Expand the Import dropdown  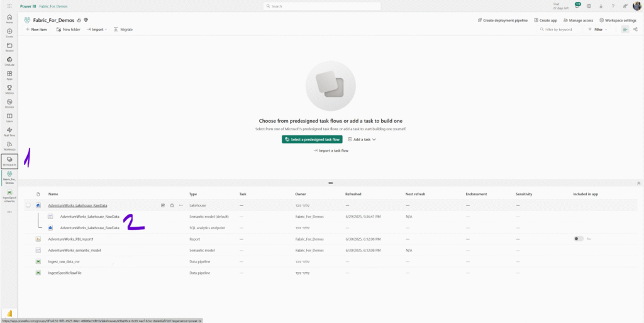pyautogui.click(x=96, y=30)
